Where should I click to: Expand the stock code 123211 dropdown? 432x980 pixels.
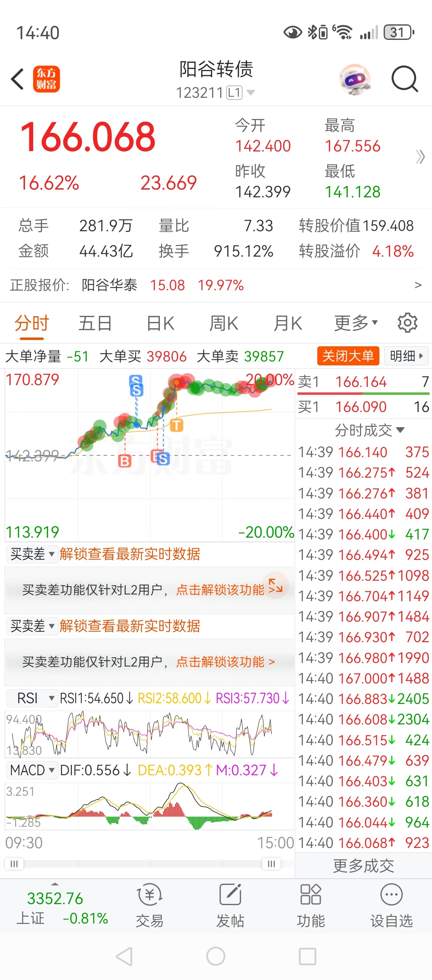[251, 92]
